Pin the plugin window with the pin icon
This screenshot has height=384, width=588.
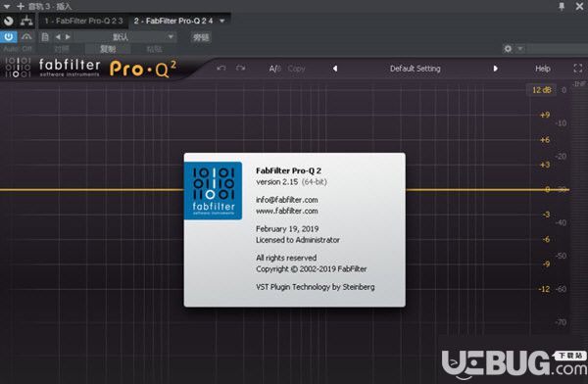pos(562,6)
